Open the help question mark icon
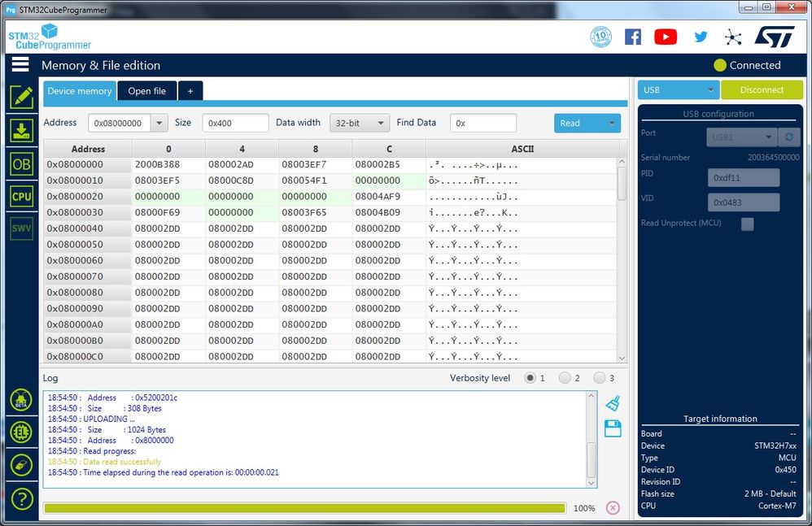Image resolution: width=812 pixels, height=526 pixels. (x=21, y=499)
